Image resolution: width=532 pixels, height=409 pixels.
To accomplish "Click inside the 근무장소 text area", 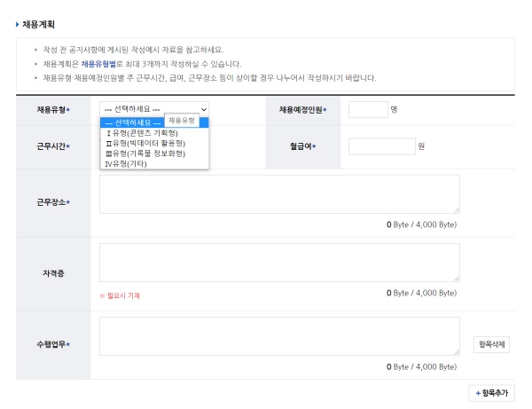I will (279, 193).
